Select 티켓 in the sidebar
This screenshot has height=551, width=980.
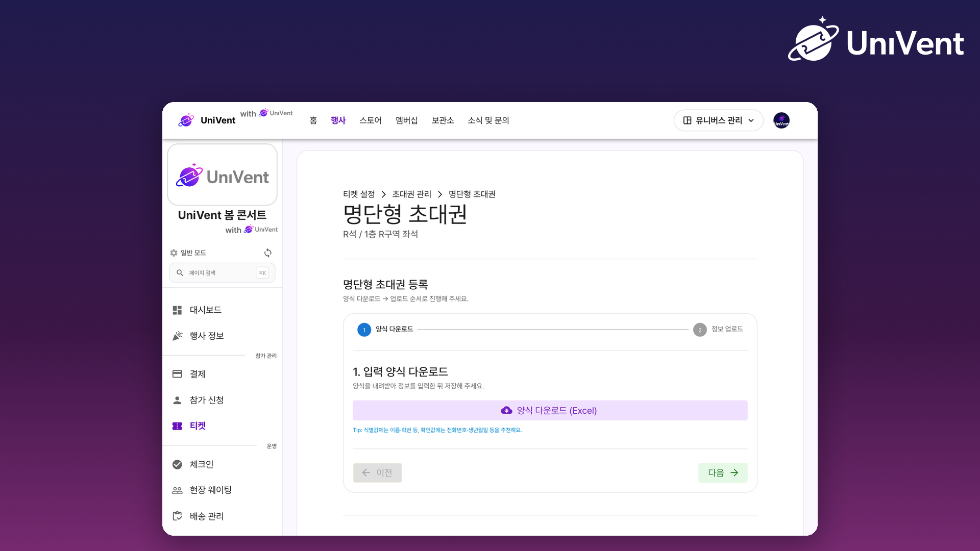pyautogui.click(x=223, y=426)
